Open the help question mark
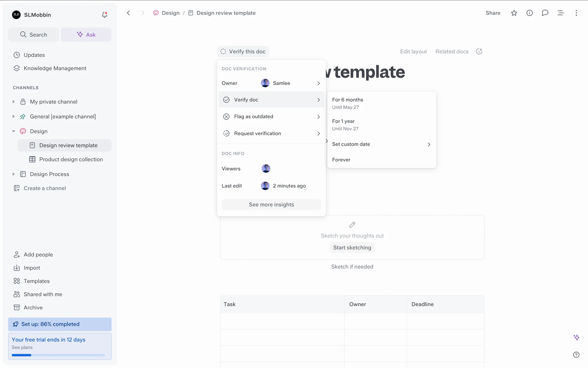The image size is (588, 368). point(576,355)
